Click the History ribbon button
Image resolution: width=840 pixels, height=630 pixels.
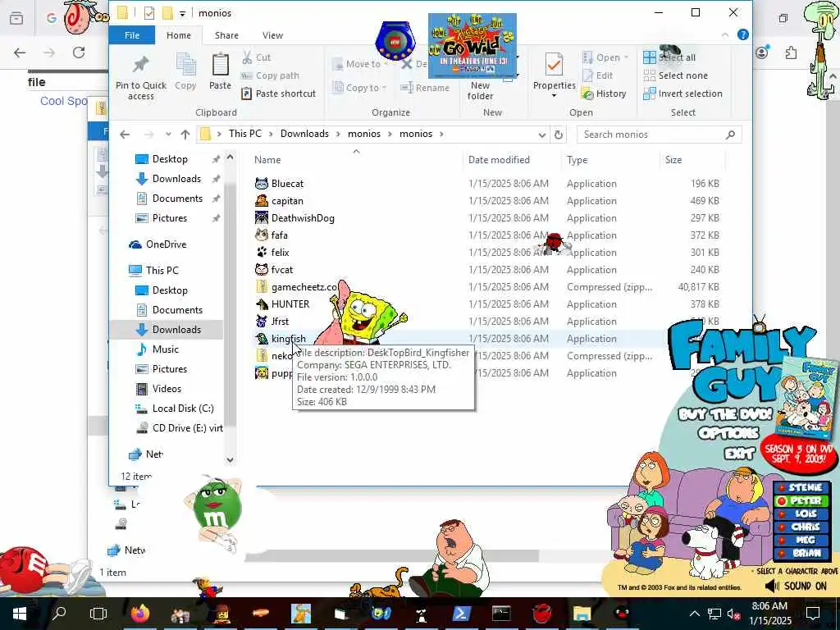pyautogui.click(x=605, y=94)
